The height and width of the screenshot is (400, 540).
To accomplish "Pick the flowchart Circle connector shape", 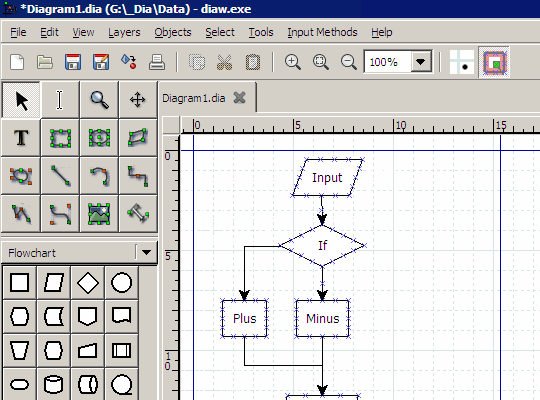I will coord(122,283).
